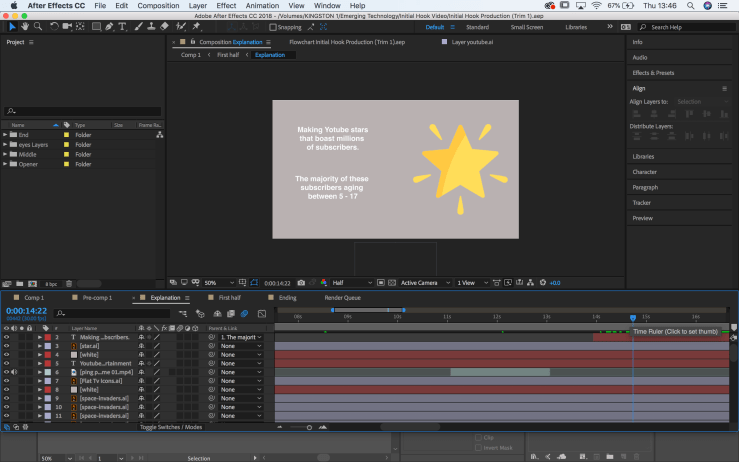
Task: Toggle motion blur for all layers
Action: (244, 314)
